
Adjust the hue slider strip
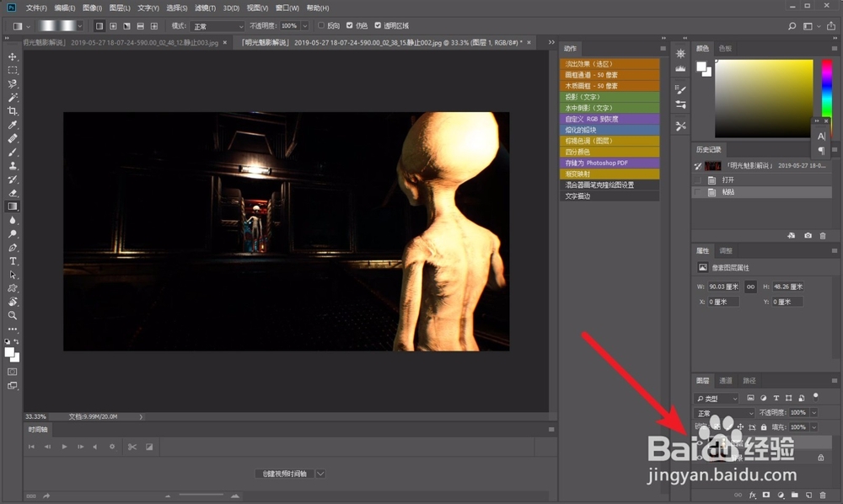click(826, 89)
